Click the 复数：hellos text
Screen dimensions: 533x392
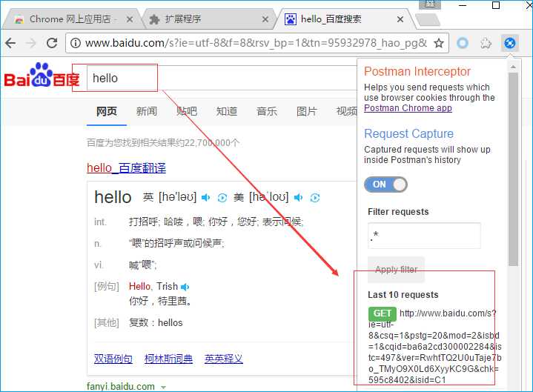click(156, 322)
